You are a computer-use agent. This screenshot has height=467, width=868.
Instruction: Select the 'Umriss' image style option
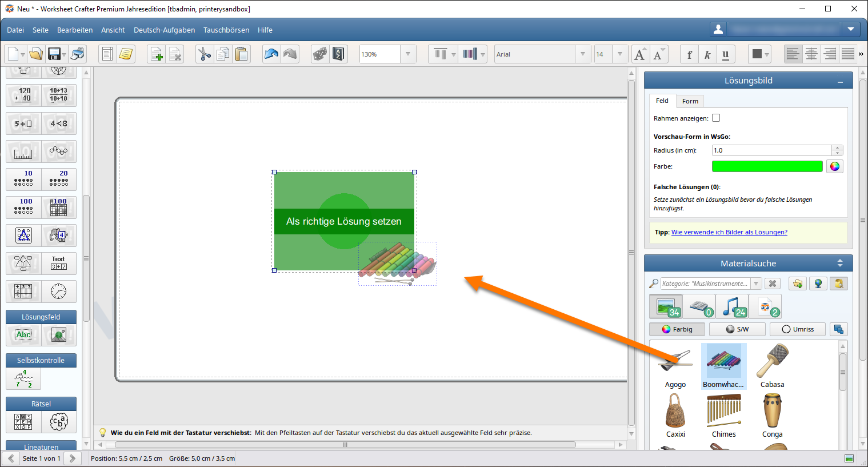(x=797, y=329)
